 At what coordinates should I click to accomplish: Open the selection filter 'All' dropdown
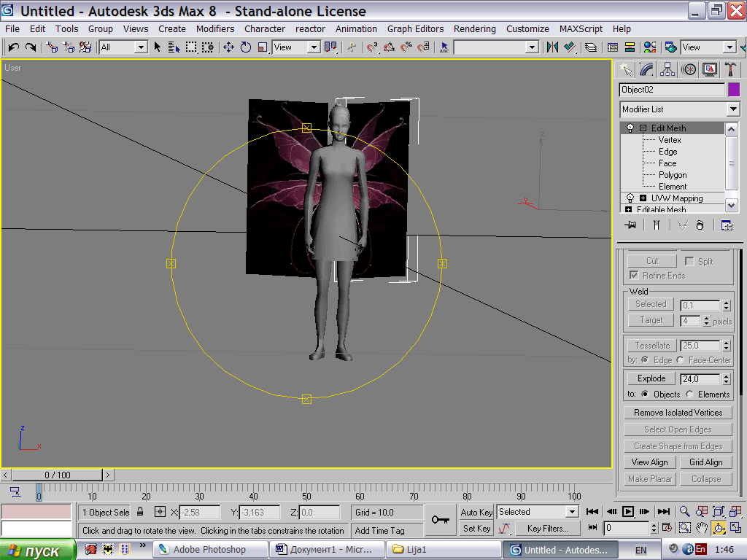(141, 47)
